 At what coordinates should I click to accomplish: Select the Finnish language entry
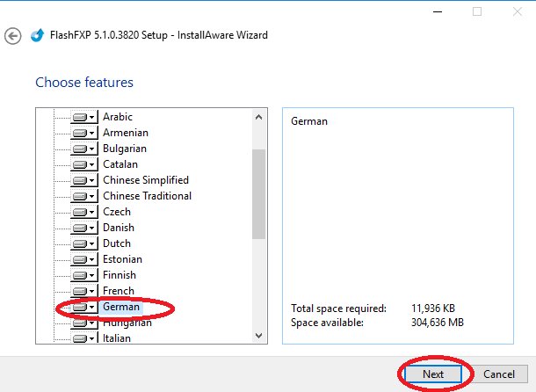120,275
